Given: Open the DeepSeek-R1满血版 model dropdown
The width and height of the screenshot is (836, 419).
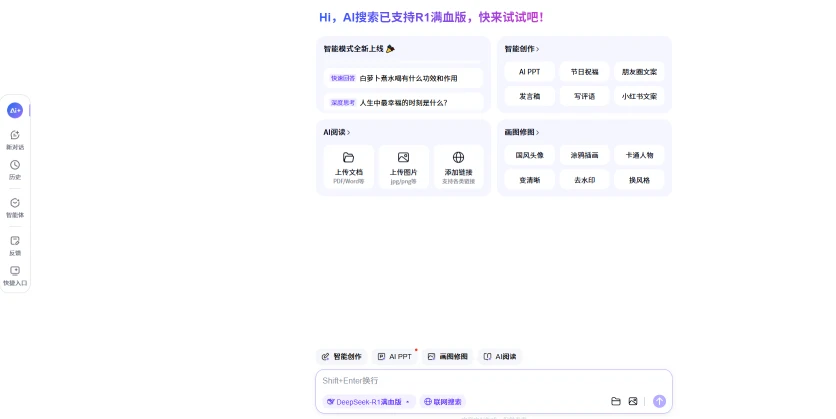Looking at the screenshot, I should pyautogui.click(x=368, y=402).
